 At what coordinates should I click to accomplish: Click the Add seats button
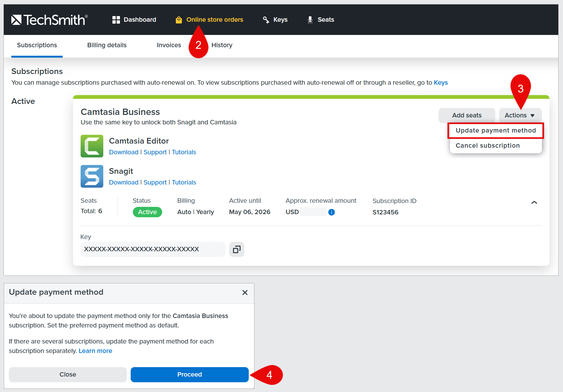point(467,115)
